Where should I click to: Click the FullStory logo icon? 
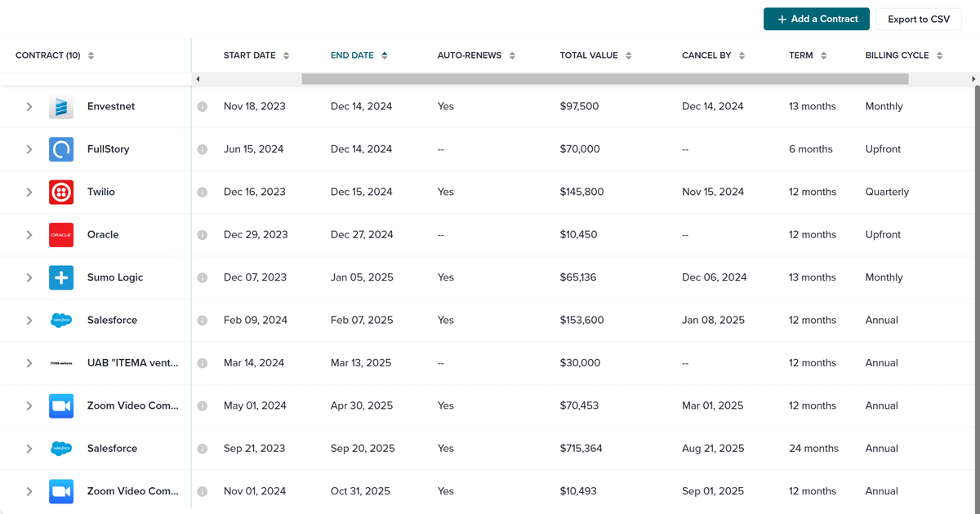pyautogui.click(x=61, y=149)
